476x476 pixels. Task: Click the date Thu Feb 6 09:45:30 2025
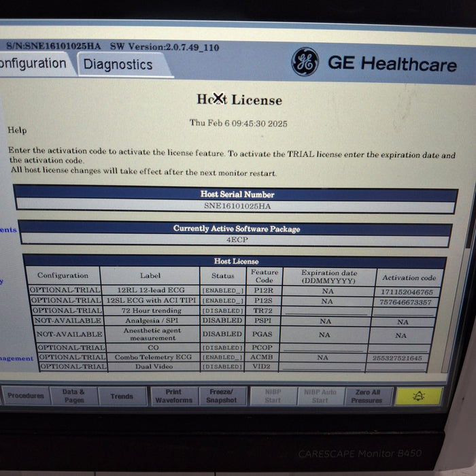[x=238, y=123]
